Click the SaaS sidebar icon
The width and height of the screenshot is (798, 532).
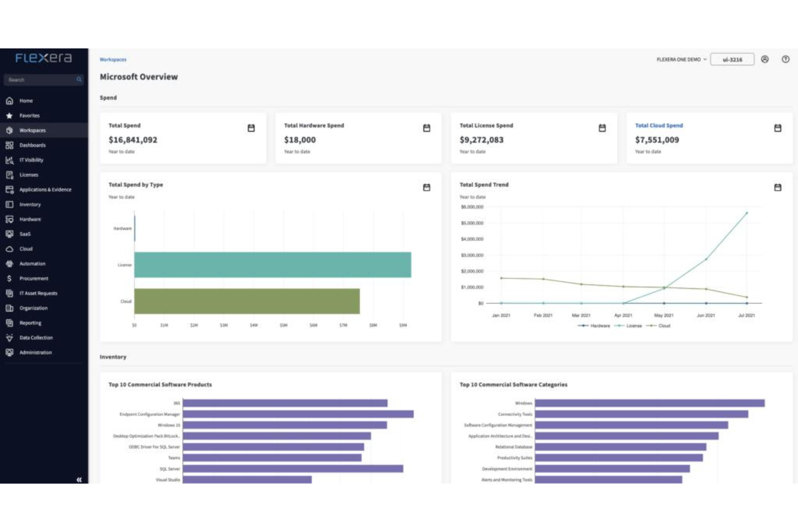coord(9,234)
